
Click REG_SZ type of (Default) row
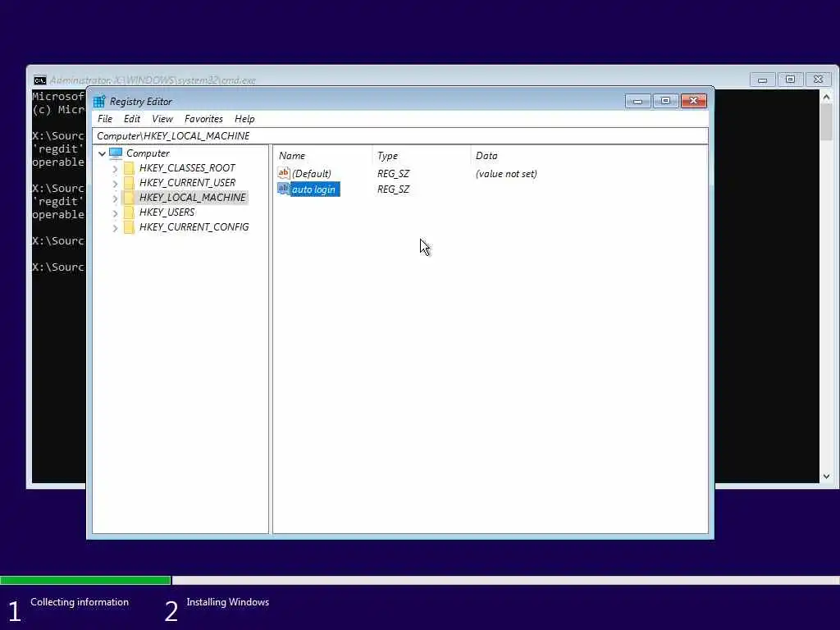[x=393, y=174]
